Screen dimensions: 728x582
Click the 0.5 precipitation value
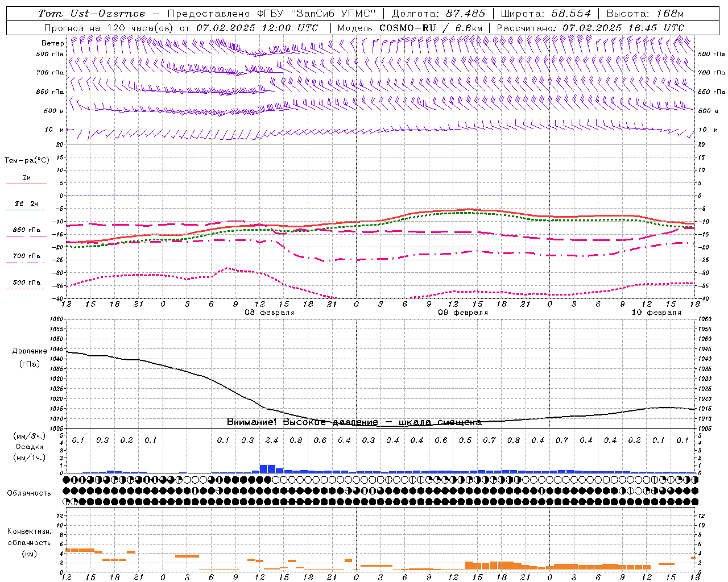465,440
